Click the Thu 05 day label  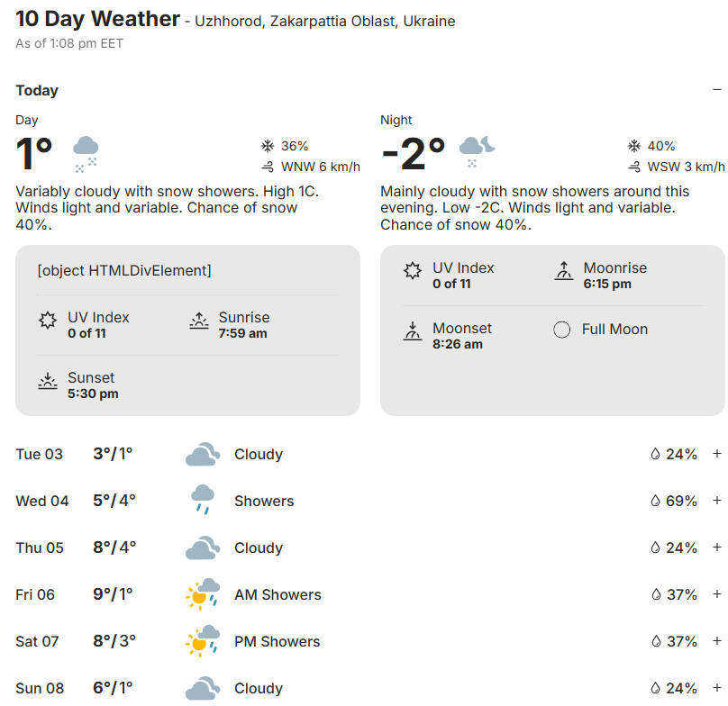coord(40,548)
